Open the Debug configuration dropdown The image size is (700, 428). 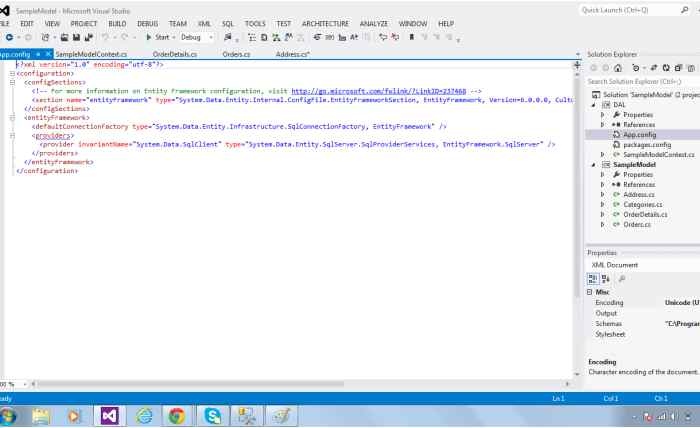pyautogui.click(x=197, y=37)
